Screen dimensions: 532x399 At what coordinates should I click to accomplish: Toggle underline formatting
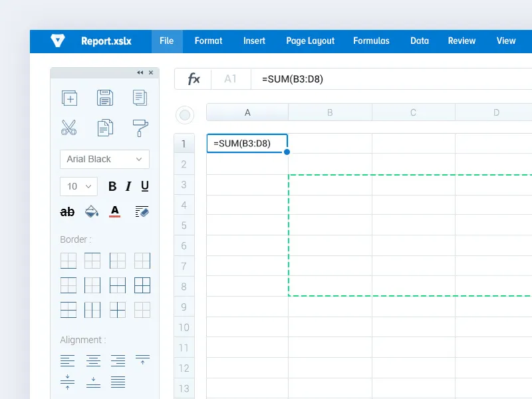click(x=144, y=186)
